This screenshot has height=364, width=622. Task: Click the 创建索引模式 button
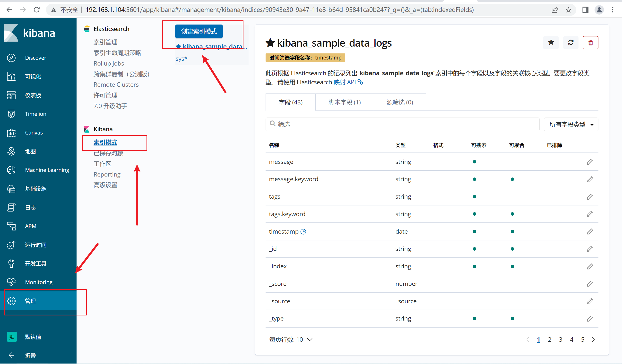click(199, 31)
